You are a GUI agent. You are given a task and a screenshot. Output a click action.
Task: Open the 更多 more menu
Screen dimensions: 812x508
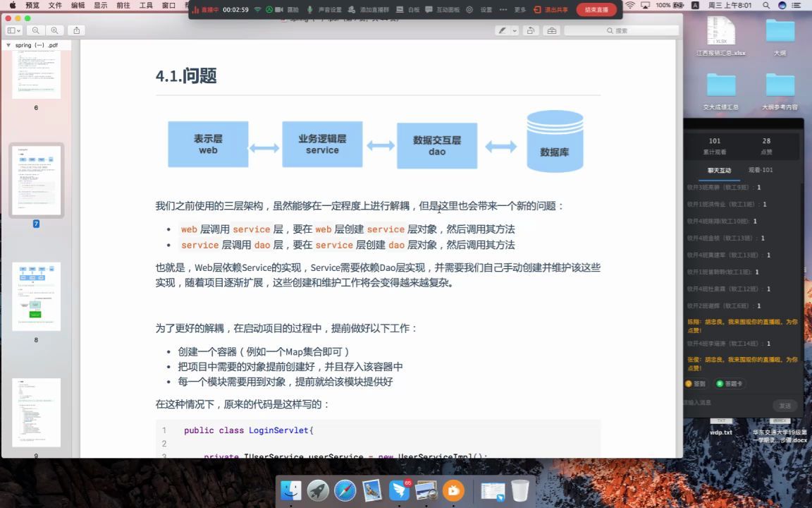[x=519, y=10]
